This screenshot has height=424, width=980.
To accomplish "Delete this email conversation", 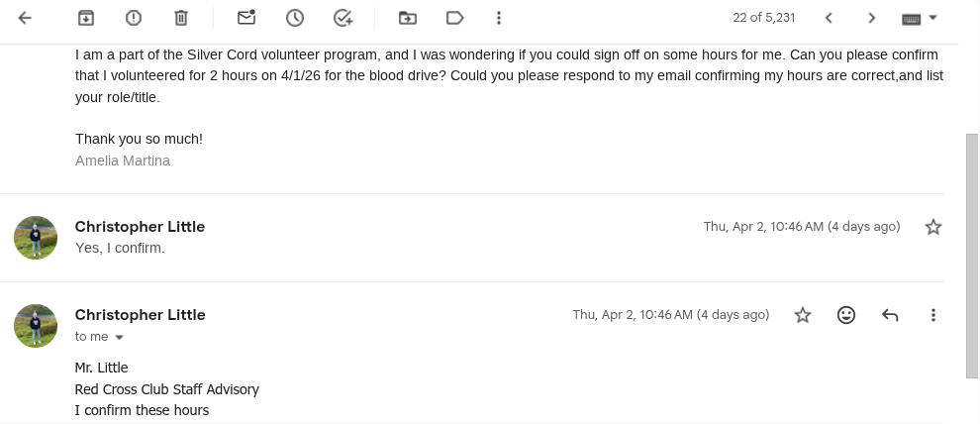I will point(180,18).
